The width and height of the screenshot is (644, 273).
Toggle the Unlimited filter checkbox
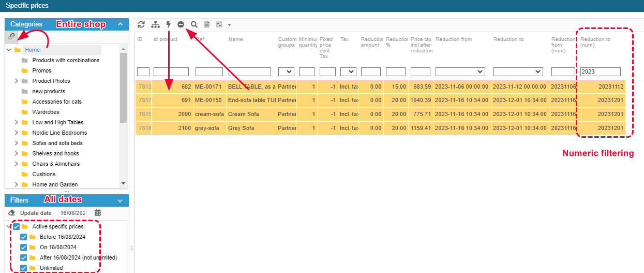[x=23, y=268]
